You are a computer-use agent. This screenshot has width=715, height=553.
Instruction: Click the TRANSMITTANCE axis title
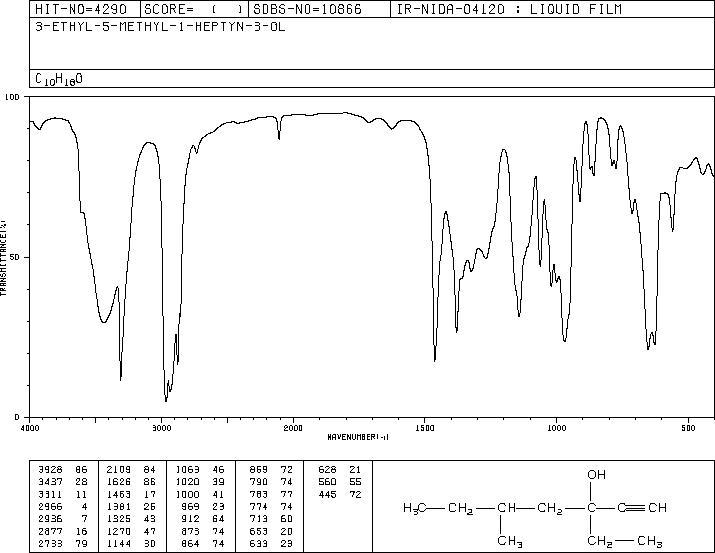(3, 258)
